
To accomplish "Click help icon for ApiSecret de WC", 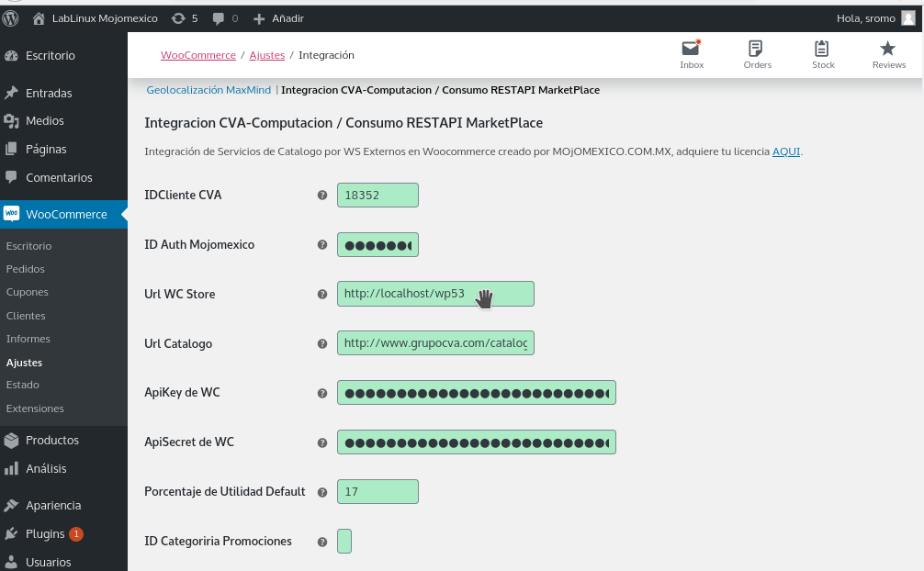I will [x=322, y=442].
